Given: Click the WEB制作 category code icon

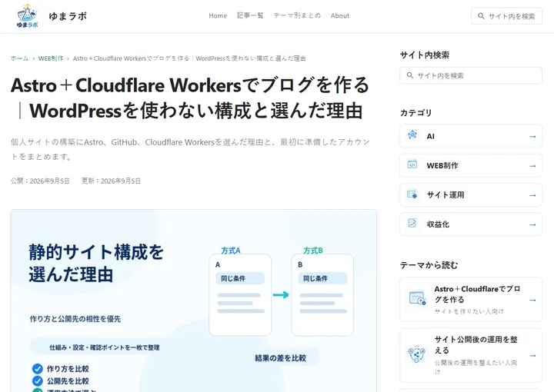Looking at the screenshot, I should point(412,164).
